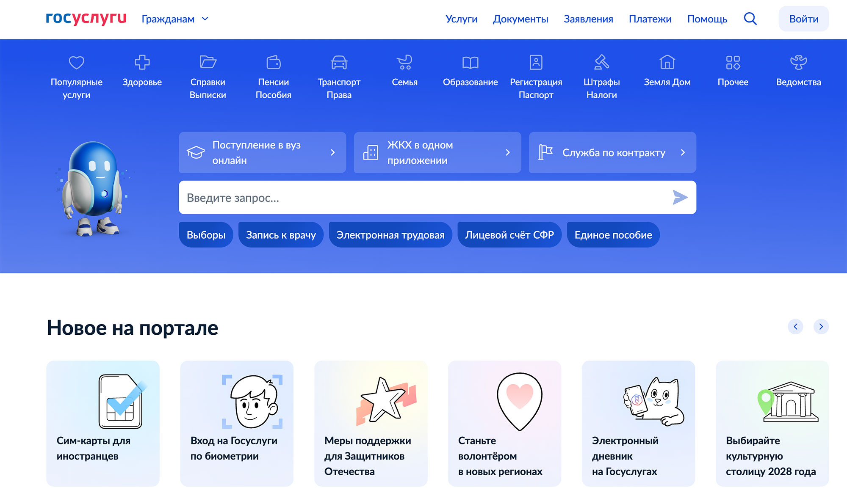Click the Транспорт Права label
Screen dimensions: 847x504
[339, 88]
